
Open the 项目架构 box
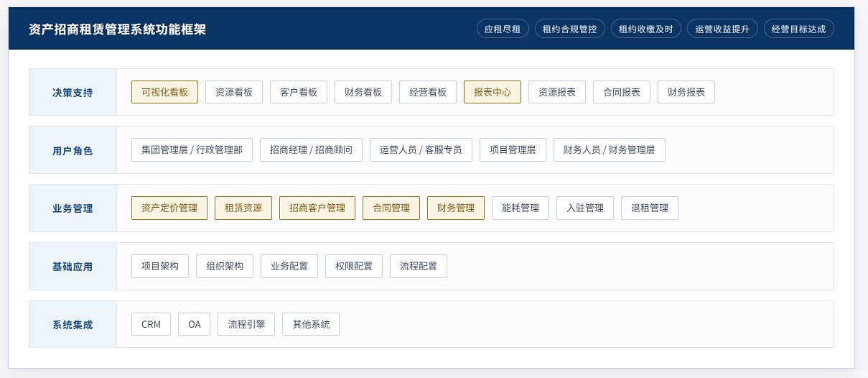tap(160, 267)
